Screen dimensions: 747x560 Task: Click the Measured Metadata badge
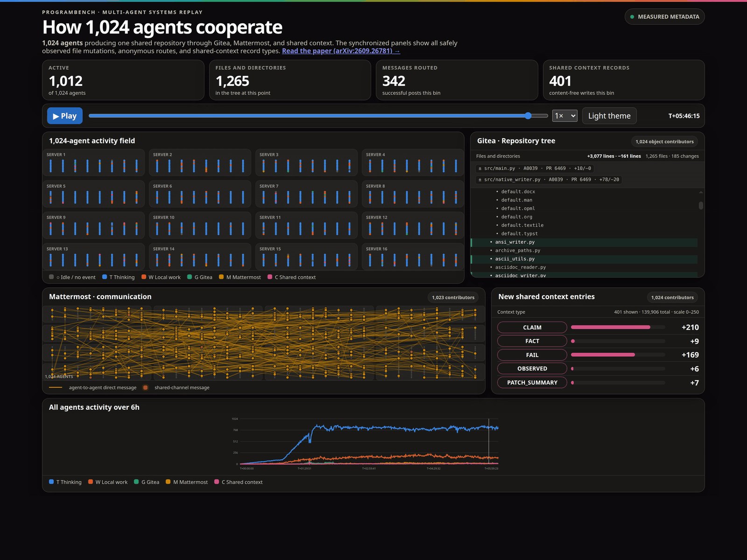pos(664,17)
